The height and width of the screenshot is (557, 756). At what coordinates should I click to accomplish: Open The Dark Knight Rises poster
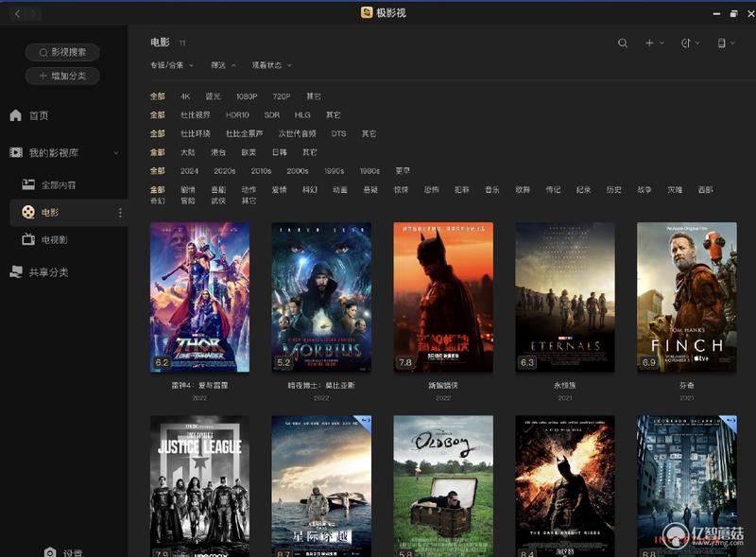(565, 486)
